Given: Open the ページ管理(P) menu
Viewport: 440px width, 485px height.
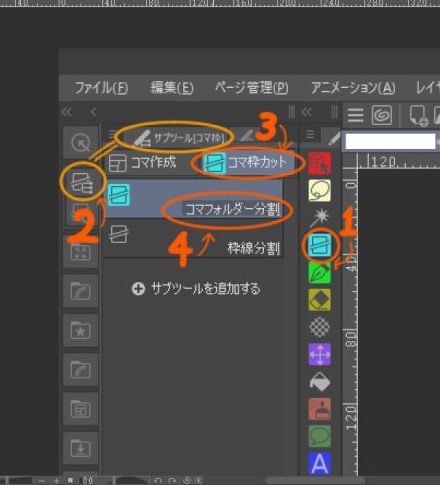Looking at the screenshot, I should 251,88.
